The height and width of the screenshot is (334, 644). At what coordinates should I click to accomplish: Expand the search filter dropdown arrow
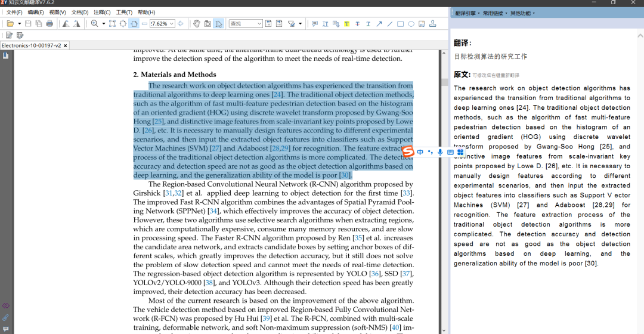pyautogui.click(x=300, y=24)
